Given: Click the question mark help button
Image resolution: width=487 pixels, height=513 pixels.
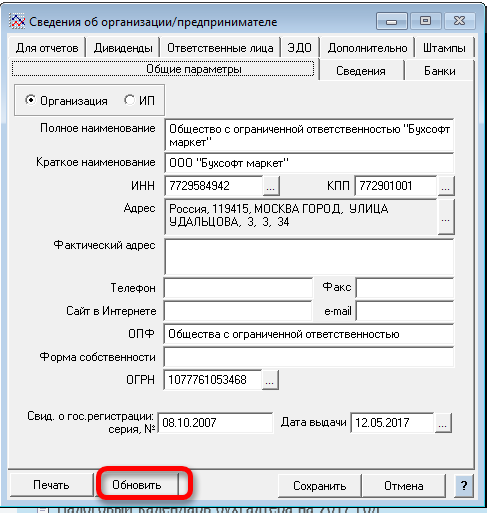Looking at the screenshot, I should click(464, 485).
